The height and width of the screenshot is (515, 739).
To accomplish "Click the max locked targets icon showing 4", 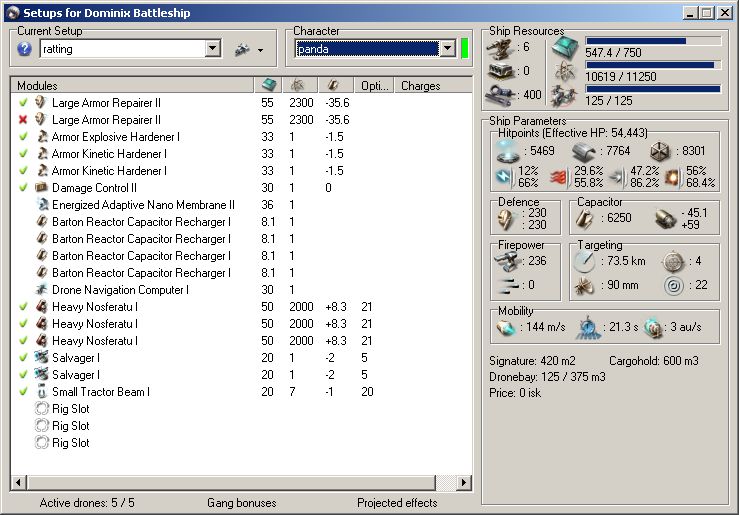I will (x=673, y=262).
